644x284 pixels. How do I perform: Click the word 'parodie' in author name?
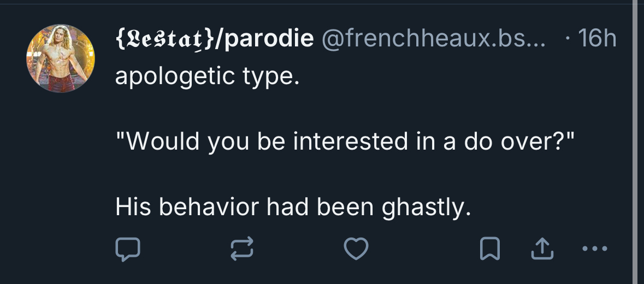click(x=267, y=39)
